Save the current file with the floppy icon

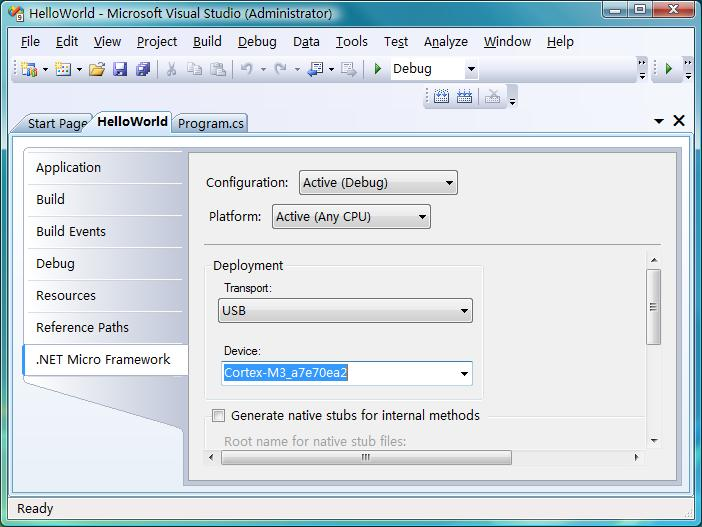[120, 69]
